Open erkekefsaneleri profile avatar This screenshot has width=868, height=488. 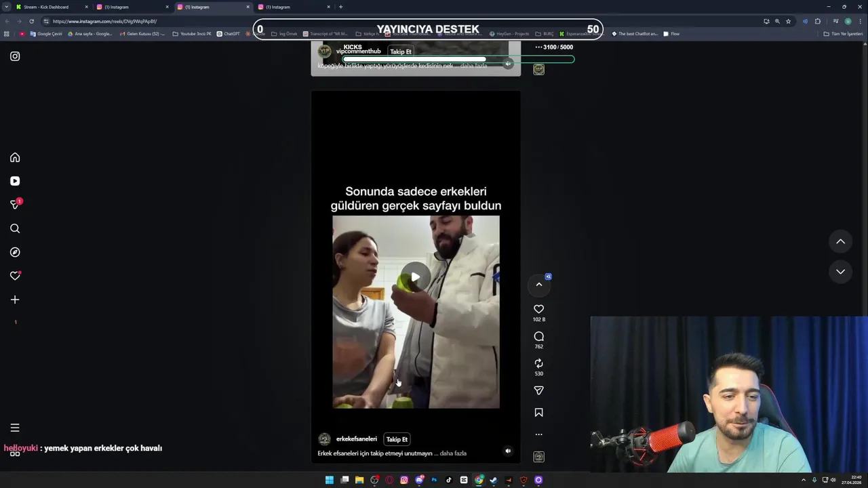325,439
